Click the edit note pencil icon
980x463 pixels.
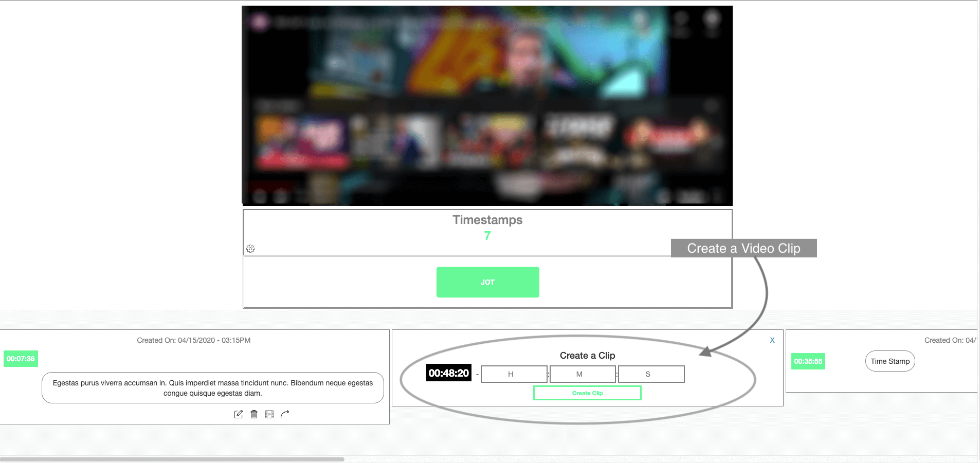(x=239, y=414)
